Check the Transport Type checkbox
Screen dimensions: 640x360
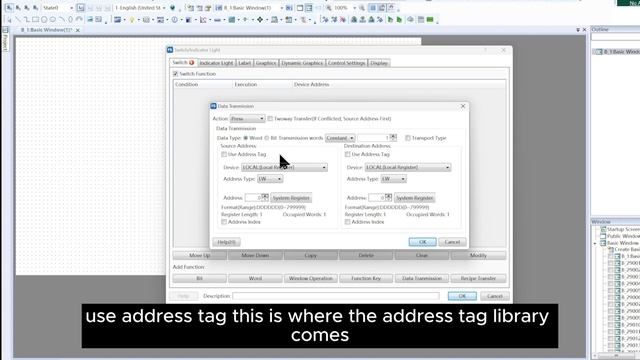408,138
